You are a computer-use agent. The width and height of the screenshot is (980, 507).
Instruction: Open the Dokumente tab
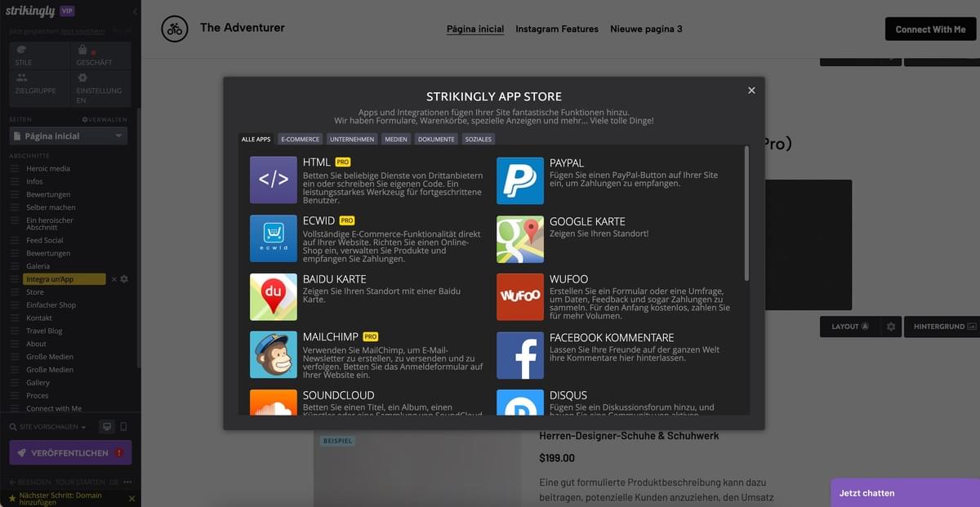point(436,140)
